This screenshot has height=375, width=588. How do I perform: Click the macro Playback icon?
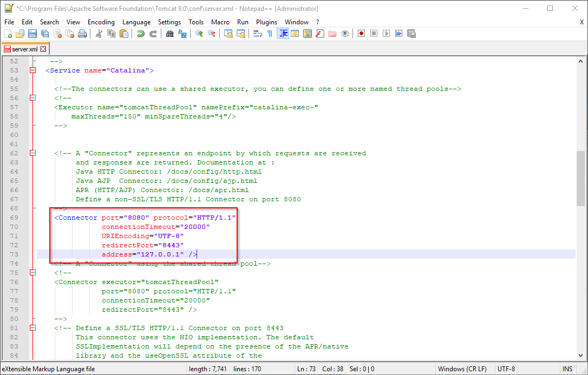click(386, 34)
